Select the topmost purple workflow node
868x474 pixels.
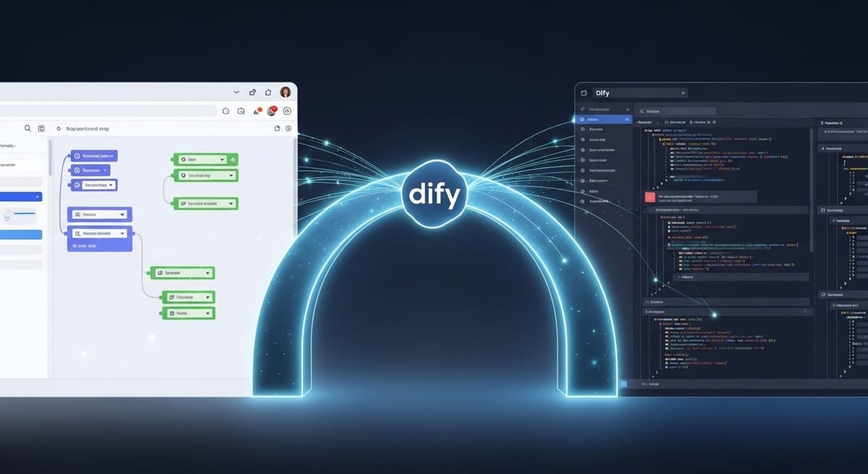(x=93, y=156)
